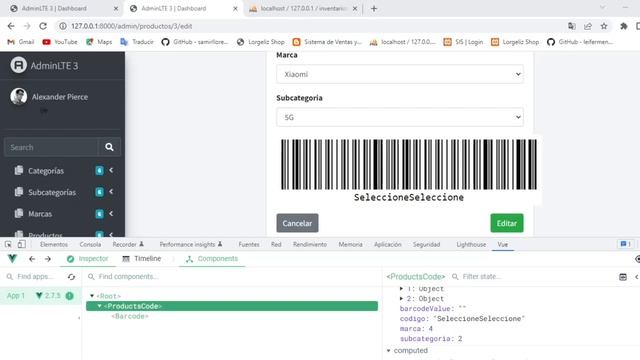Click the sidebar search magnifier button
640x360 pixels.
click(x=109, y=147)
